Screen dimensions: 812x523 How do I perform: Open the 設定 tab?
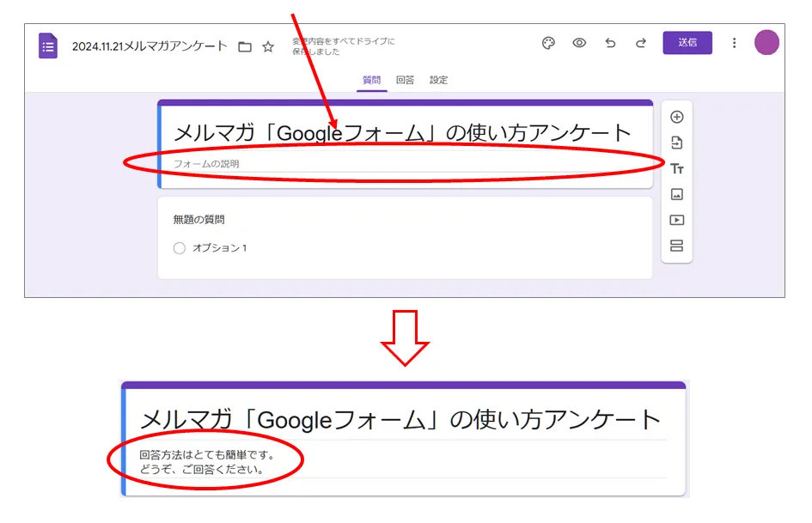pyautogui.click(x=438, y=80)
